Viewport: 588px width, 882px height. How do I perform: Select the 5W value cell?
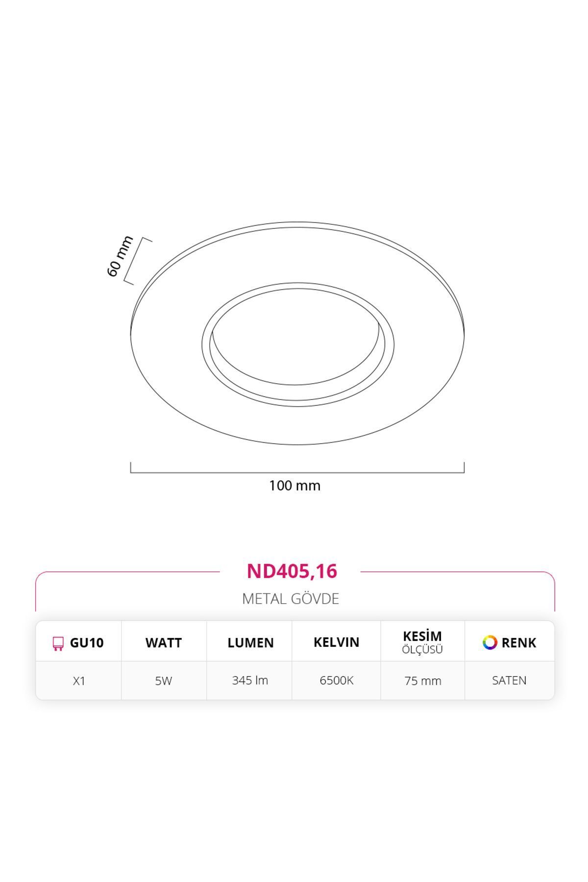164,681
